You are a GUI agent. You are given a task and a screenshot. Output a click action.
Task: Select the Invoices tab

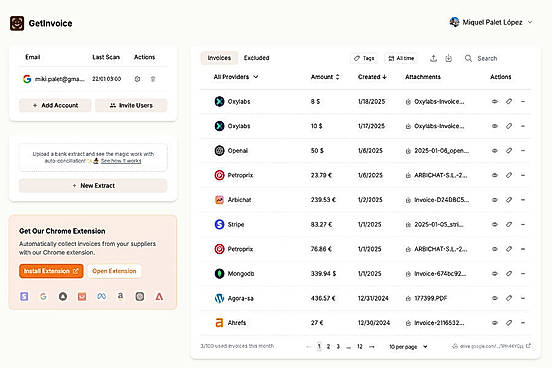tap(219, 58)
